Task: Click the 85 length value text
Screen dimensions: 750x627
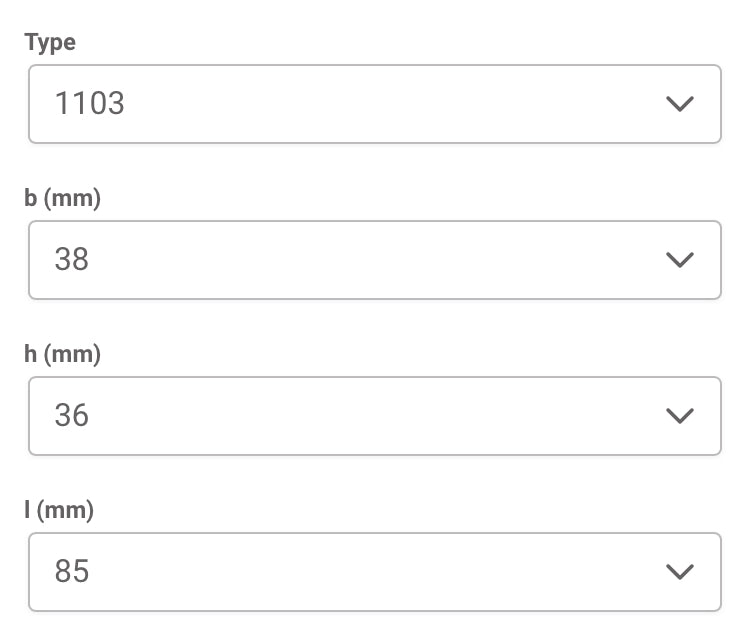Action: (x=72, y=572)
